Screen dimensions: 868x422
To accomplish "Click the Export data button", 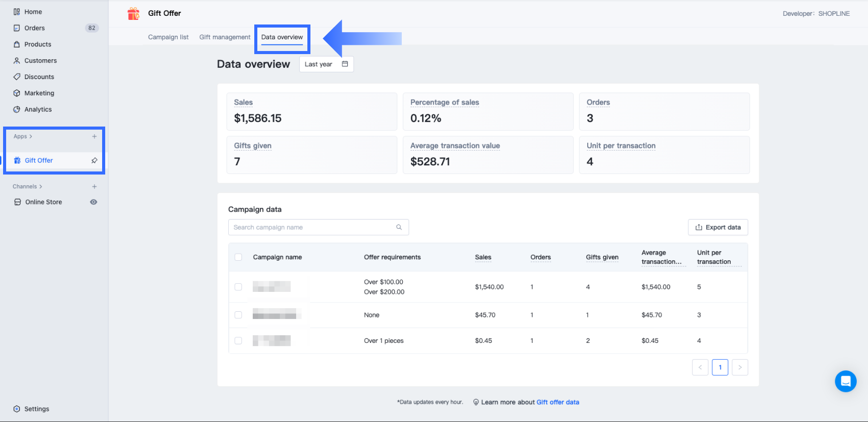I will pos(718,227).
